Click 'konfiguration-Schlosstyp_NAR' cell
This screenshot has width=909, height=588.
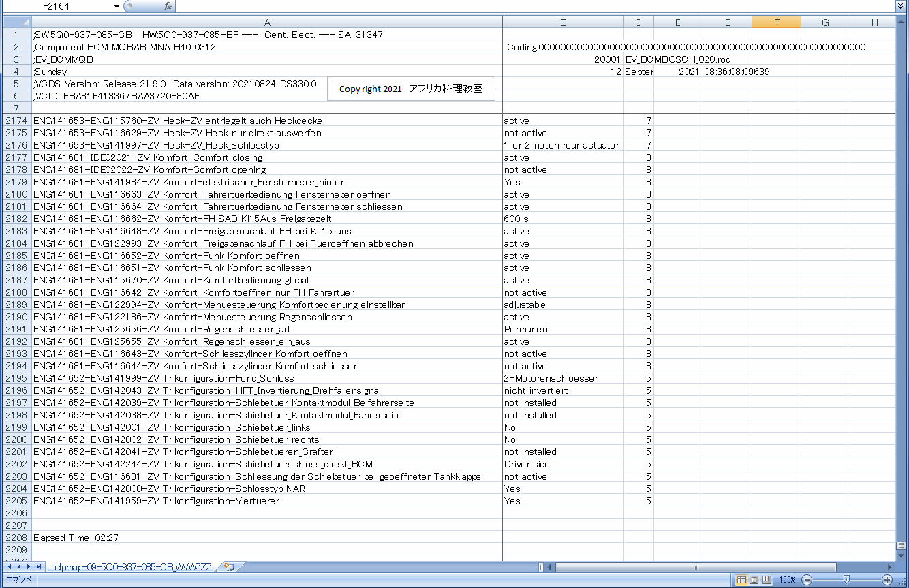(267, 489)
